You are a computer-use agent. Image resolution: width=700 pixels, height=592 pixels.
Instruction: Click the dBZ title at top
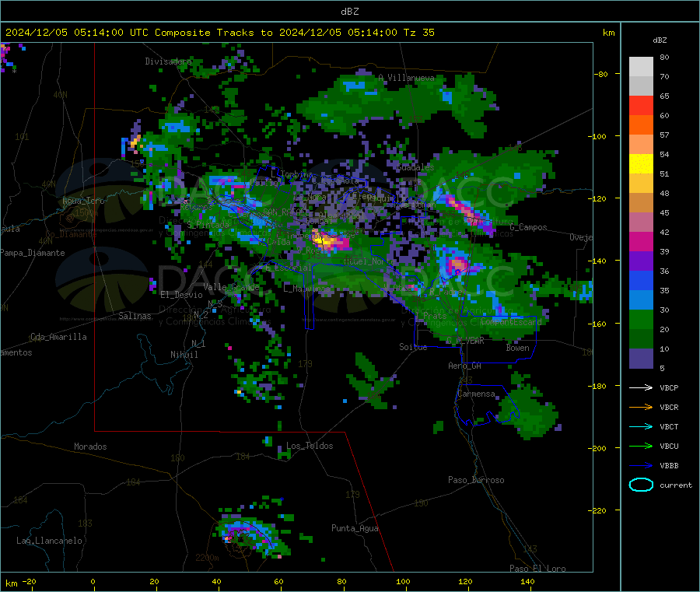pyautogui.click(x=349, y=12)
